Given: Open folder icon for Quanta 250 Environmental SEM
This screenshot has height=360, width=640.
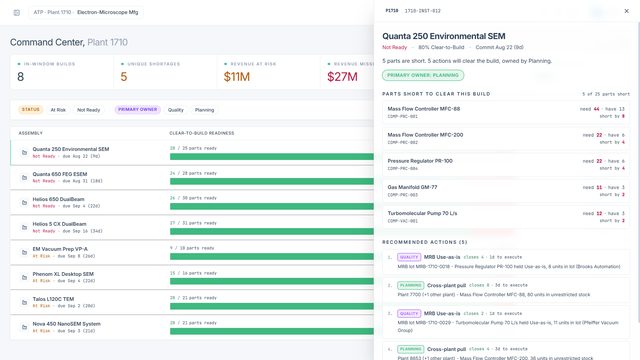Looking at the screenshot, I should (24, 153).
